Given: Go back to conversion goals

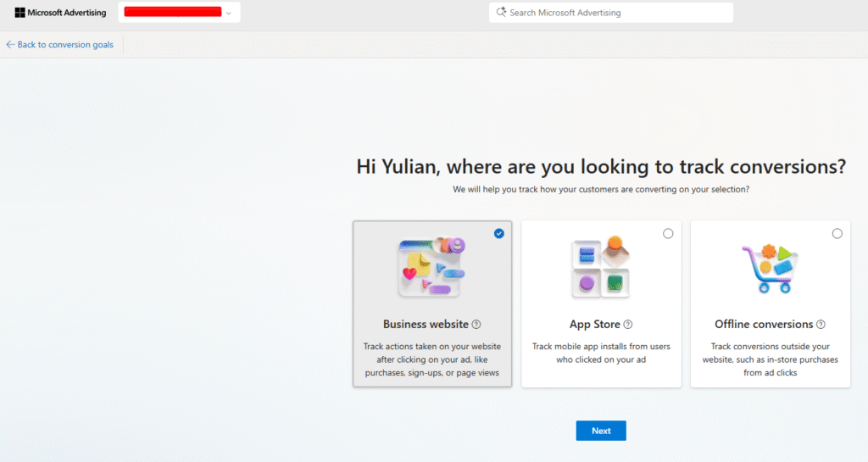Looking at the screenshot, I should tap(64, 45).
